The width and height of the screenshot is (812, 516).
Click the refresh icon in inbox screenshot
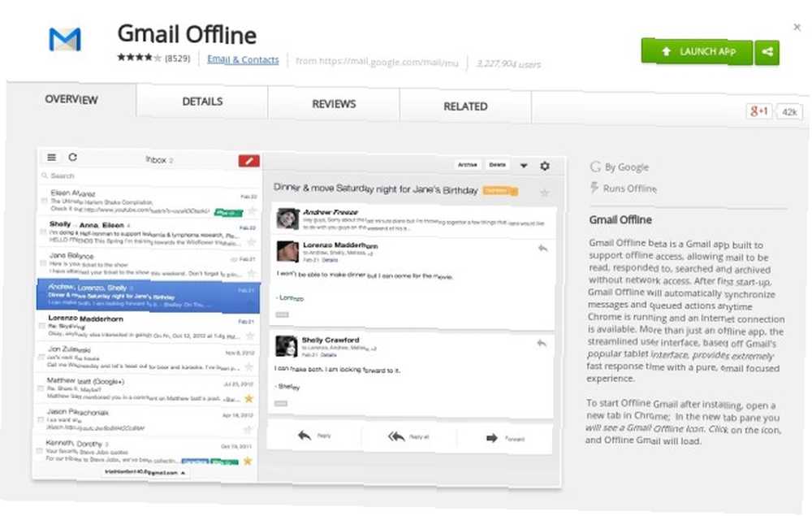(72, 157)
